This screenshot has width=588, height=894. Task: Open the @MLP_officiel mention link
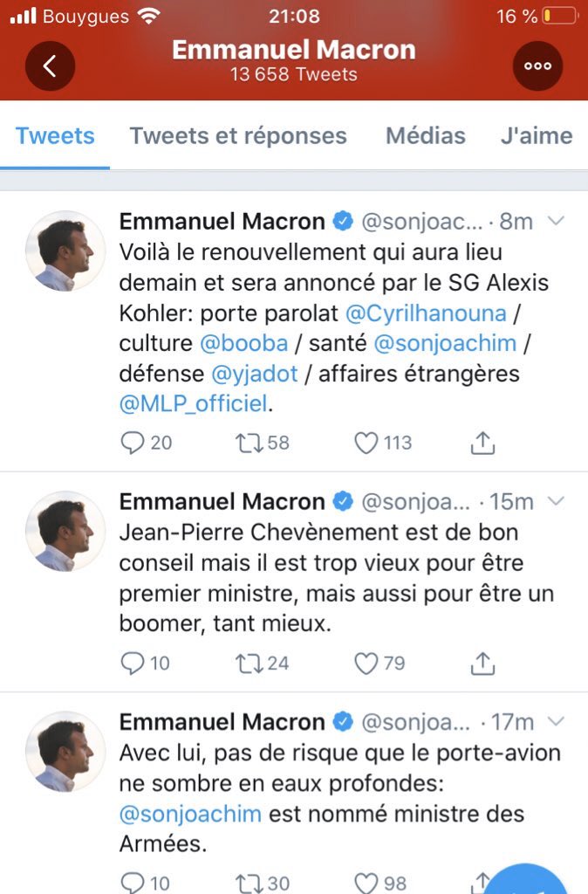pyautogui.click(x=195, y=403)
